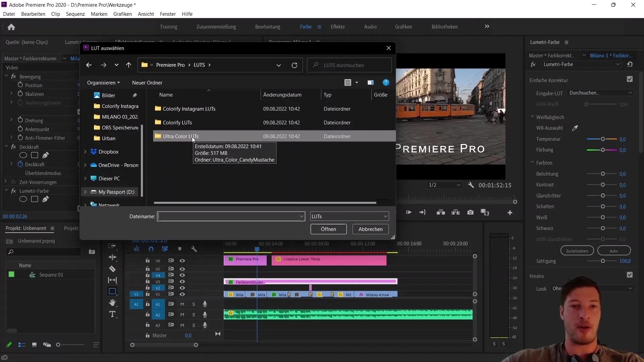Toggle lock on track V5
Viewport: 644px width, 362px height.
(148, 269)
